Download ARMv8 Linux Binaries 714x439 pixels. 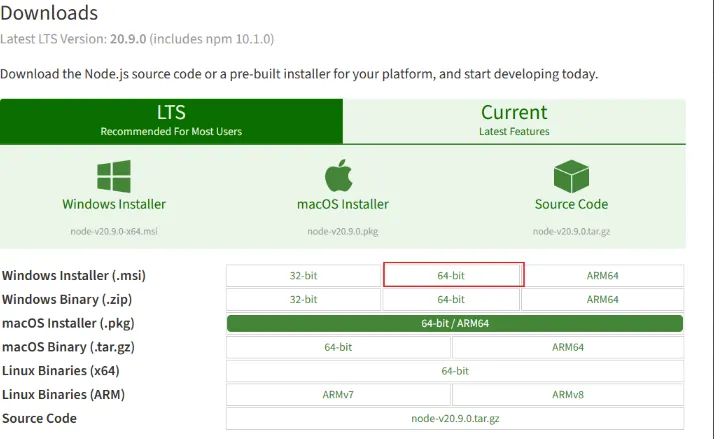568,395
